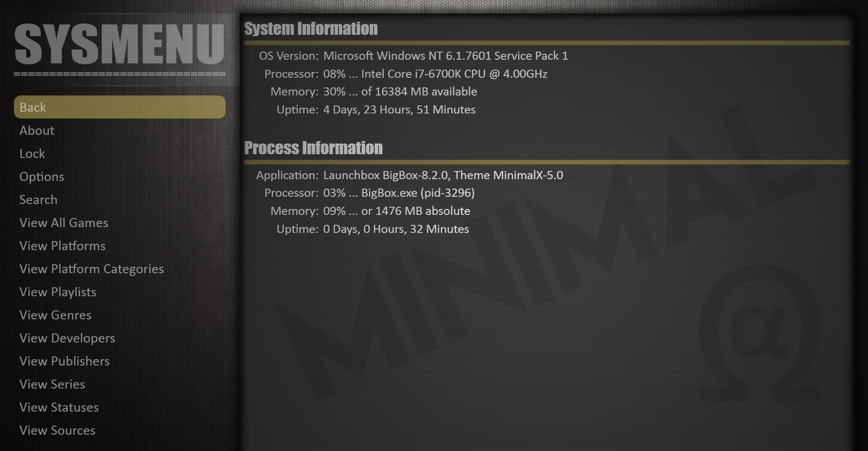The image size is (868, 451).
Task: Open the Options menu item
Action: click(42, 176)
